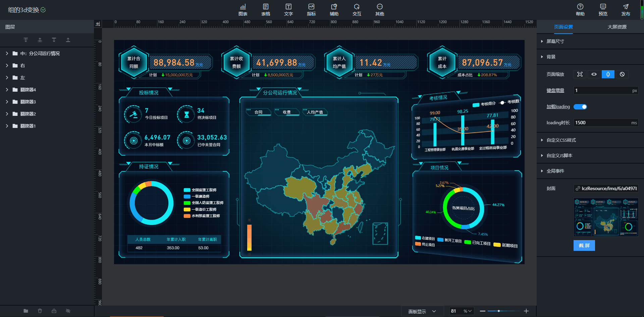Click the 发布 publish icon
Viewport: 644px width, 317px height.
[x=626, y=10]
